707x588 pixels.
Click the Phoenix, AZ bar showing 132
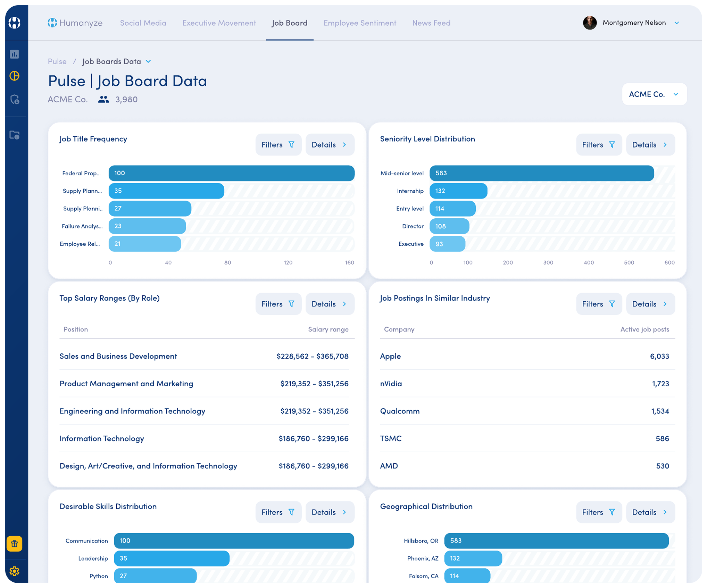point(473,558)
